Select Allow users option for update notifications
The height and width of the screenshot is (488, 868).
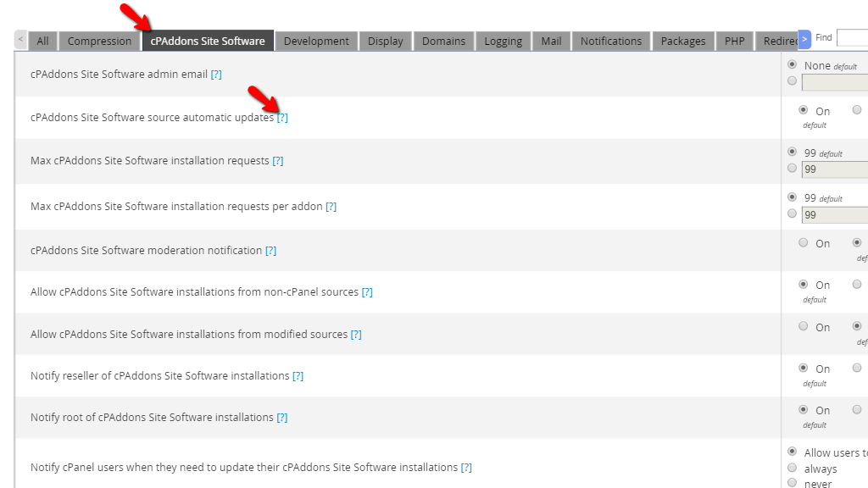pos(793,452)
